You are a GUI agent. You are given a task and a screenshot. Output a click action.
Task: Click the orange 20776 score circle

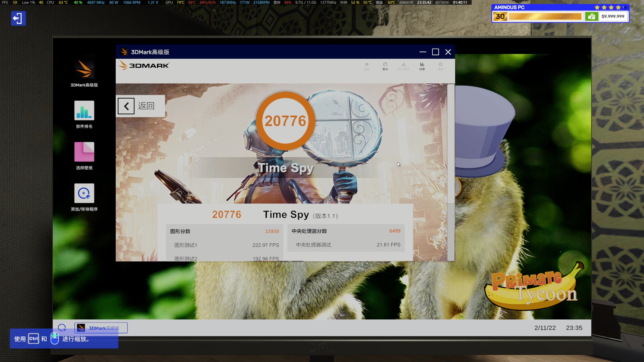tap(285, 121)
